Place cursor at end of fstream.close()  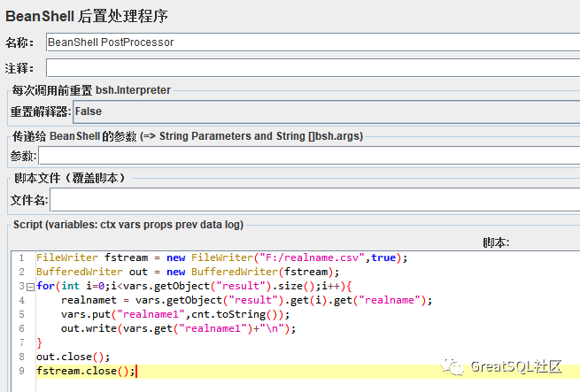(x=136, y=371)
